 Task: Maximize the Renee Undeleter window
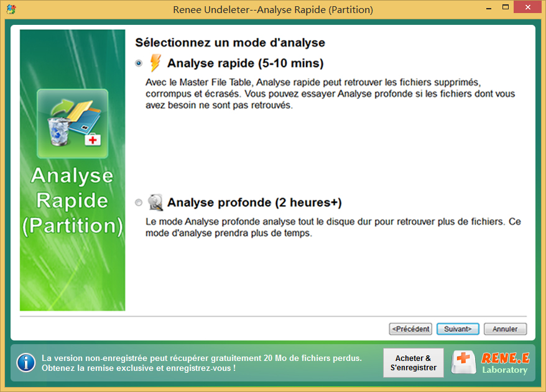506,7
